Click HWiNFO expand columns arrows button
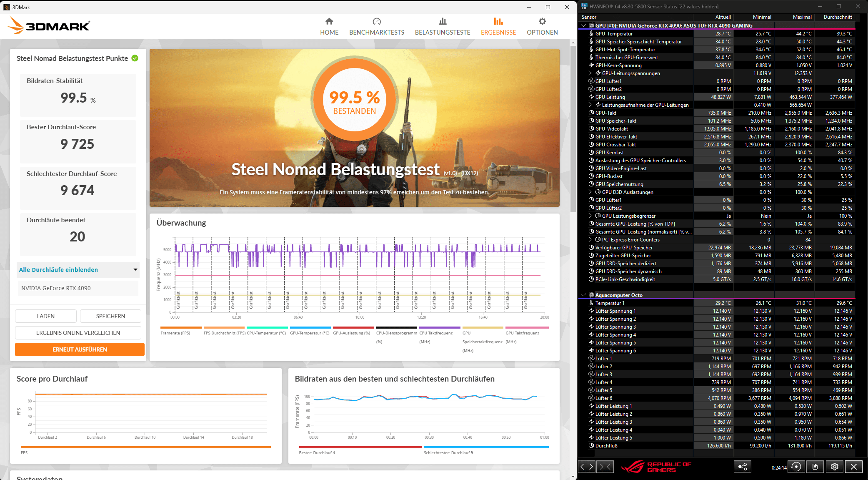Image resolution: width=868 pixels, height=480 pixels. pyautogui.click(x=587, y=467)
